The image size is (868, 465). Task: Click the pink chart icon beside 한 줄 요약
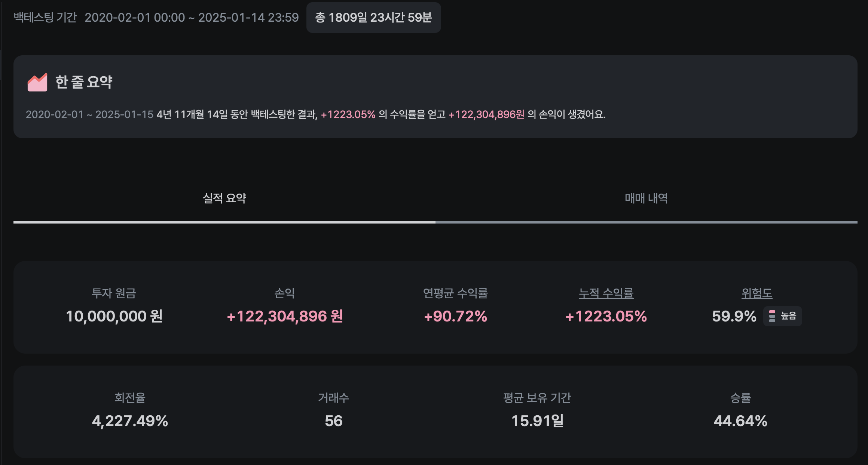pos(37,82)
